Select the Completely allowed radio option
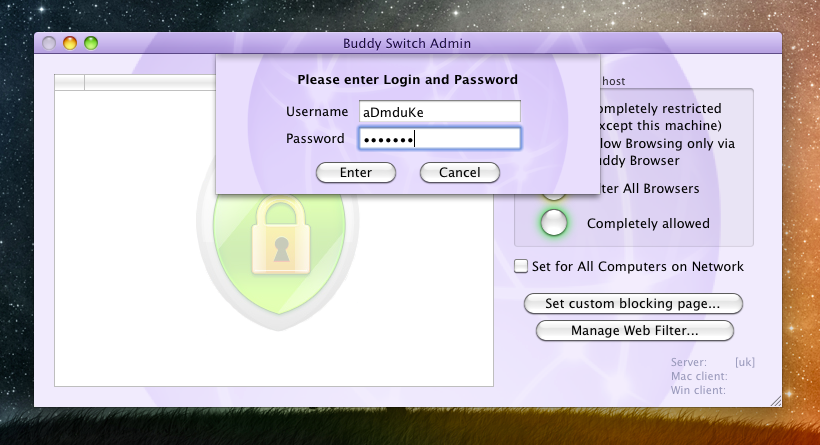This screenshot has height=445, width=820. point(554,223)
